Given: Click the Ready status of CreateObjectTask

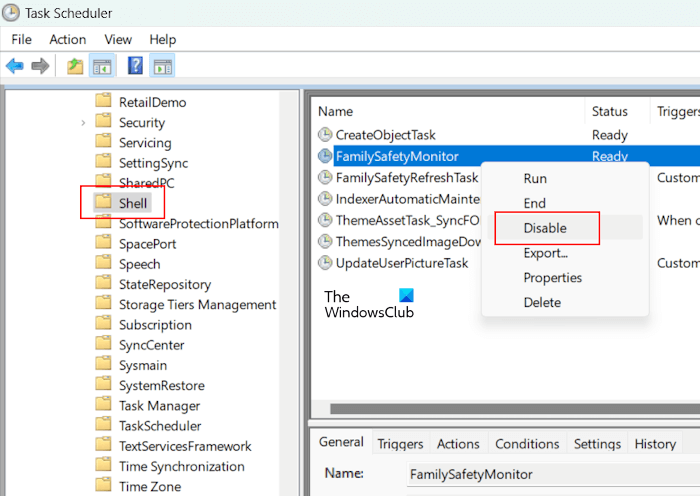Looking at the screenshot, I should pos(610,135).
